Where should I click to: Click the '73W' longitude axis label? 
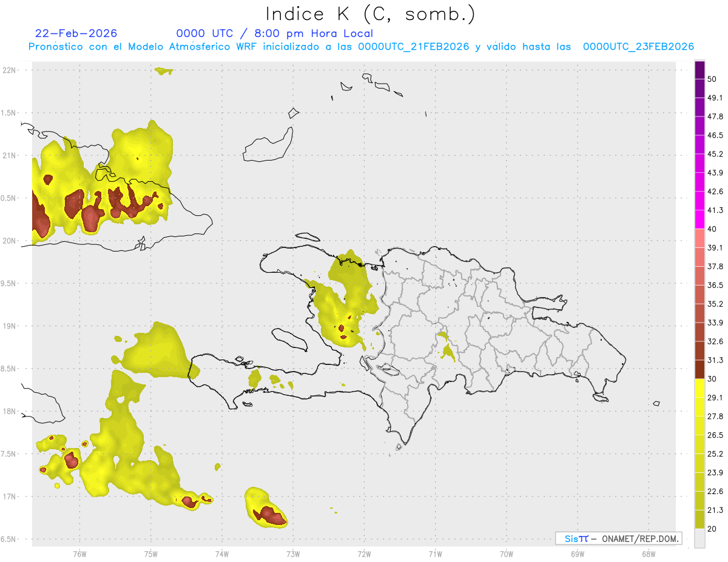coord(293,554)
